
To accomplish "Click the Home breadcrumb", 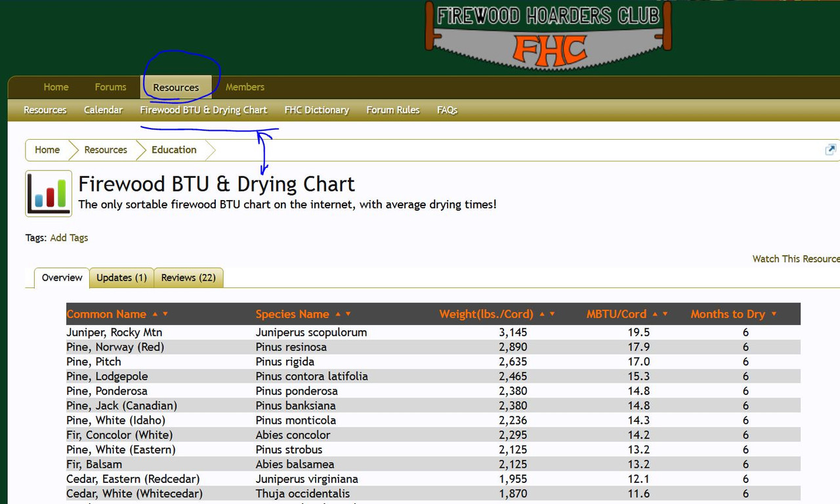I will coord(47,150).
